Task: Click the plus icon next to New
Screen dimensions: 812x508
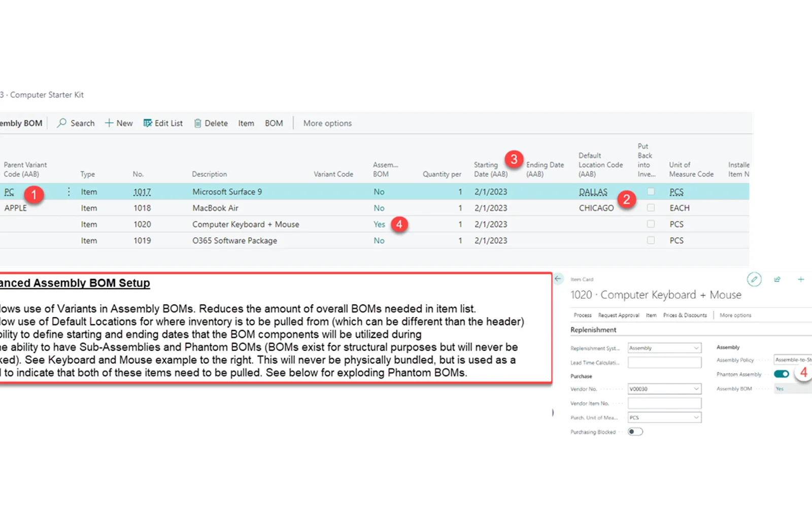Action: [x=109, y=123]
